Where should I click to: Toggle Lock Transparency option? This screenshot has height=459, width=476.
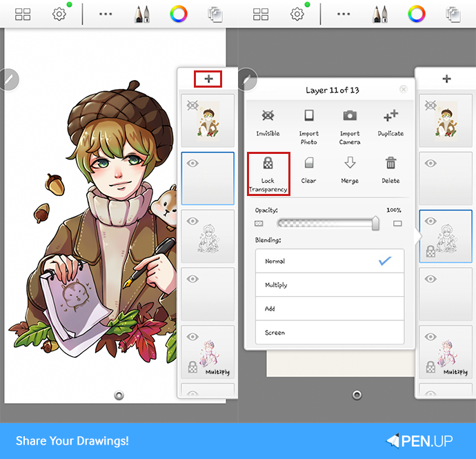point(268,174)
